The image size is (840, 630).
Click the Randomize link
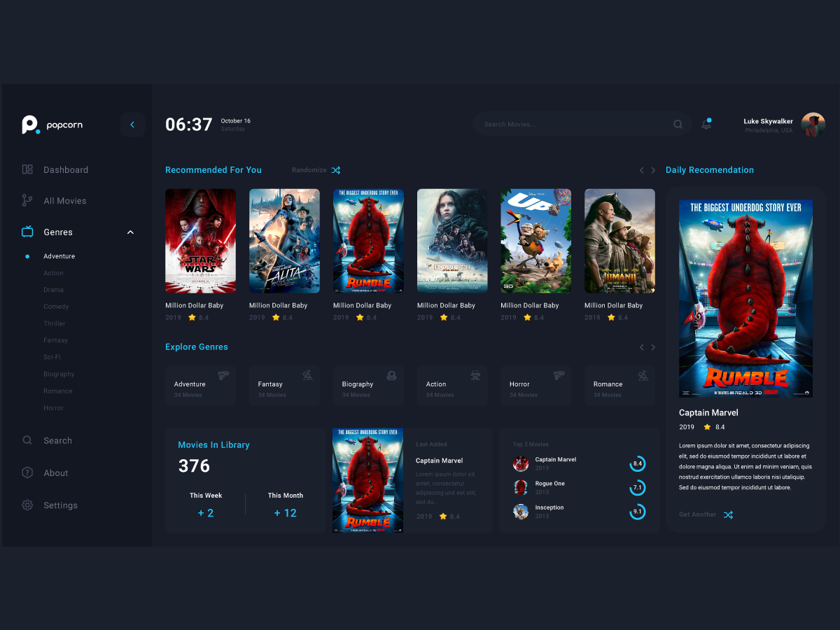[x=309, y=170]
